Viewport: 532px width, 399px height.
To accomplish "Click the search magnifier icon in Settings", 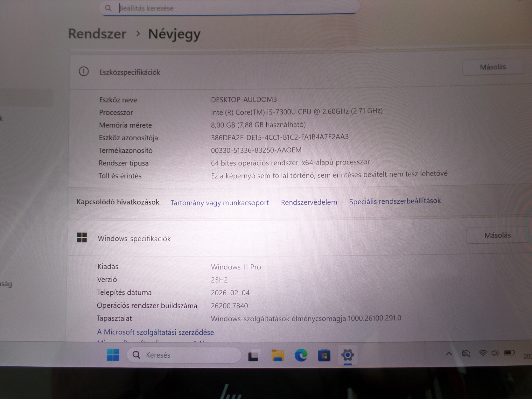I will tap(108, 8).
